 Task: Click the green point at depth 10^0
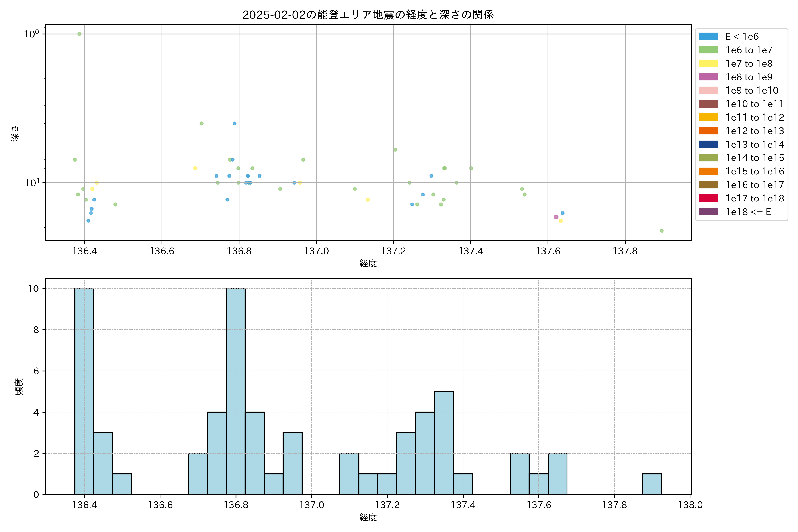tap(79, 34)
